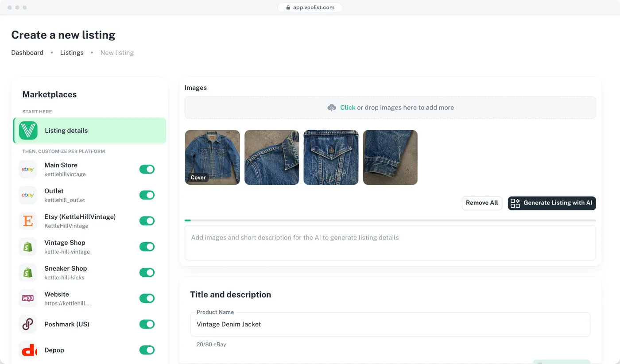Click the Voolist logo icon in Listing details
Screen dimensions: 620x364
28,131
